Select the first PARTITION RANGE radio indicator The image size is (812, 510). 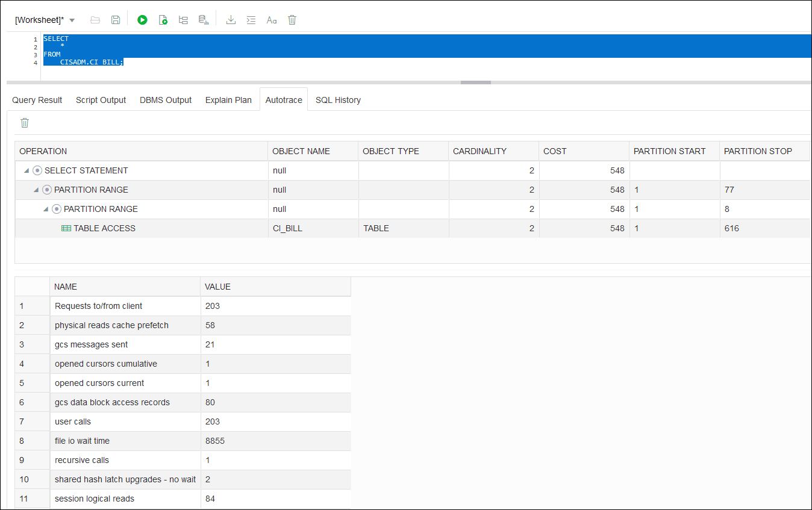point(46,190)
